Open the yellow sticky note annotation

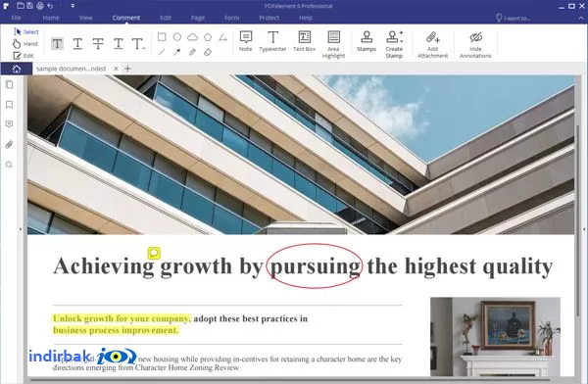pyautogui.click(x=154, y=253)
